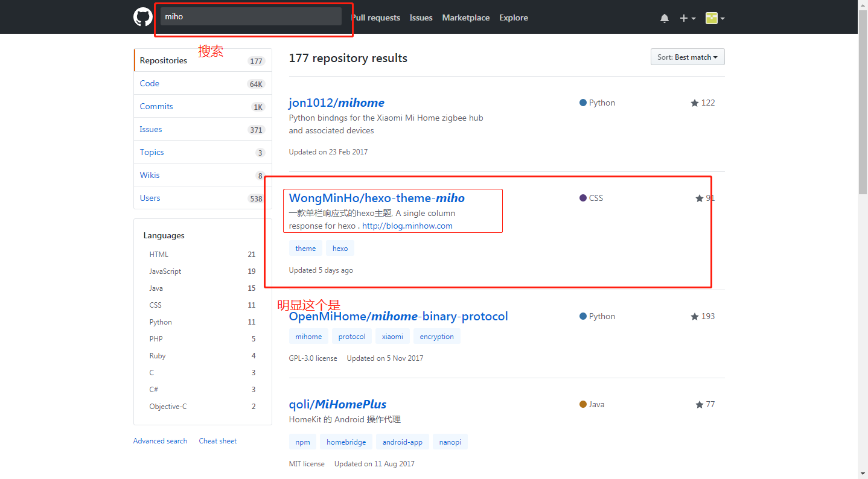868x479 pixels.
Task: Go to Marketplace in the header
Action: coord(466,17)
